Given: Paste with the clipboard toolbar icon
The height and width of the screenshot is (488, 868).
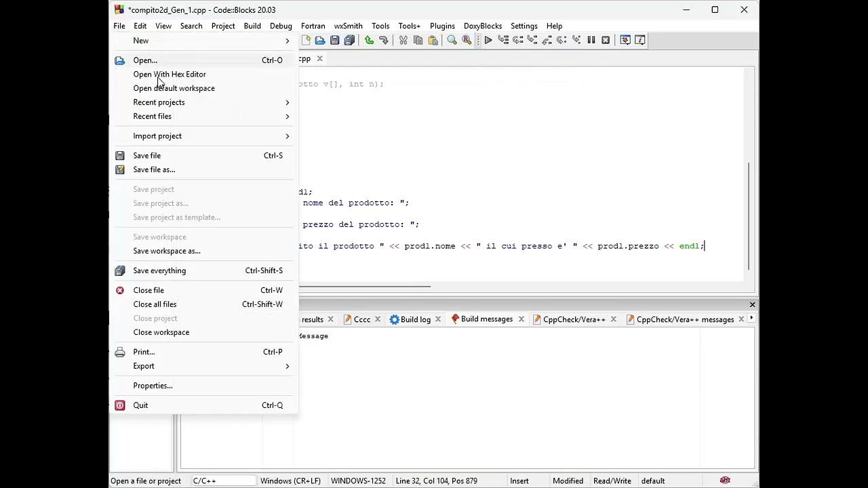Looking at the screenshot, I should coord(433,41).
